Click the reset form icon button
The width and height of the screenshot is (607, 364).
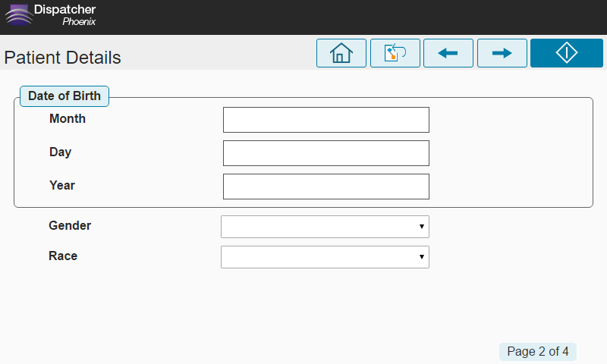click(x=395, y=53)
